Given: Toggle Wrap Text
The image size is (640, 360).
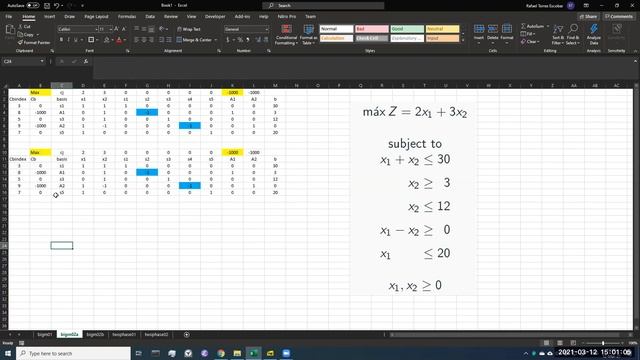Looking at the screenshot, I should coord(189,29).
